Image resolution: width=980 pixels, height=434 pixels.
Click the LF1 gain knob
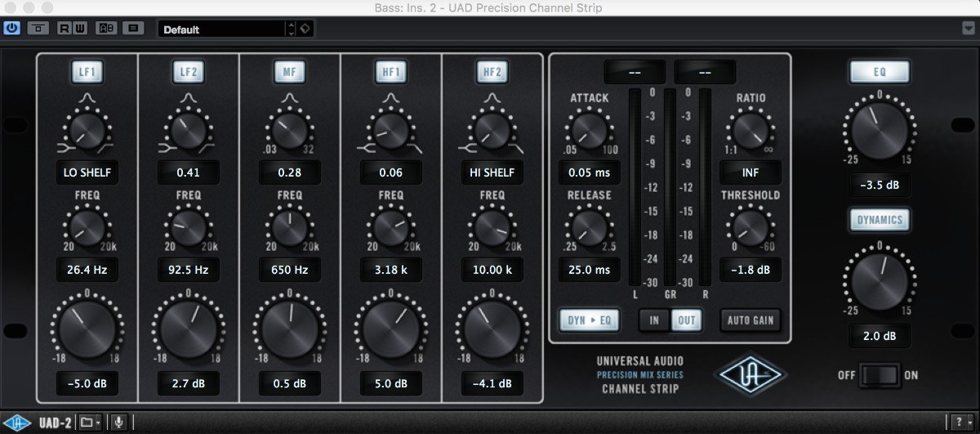coord(87,329)
